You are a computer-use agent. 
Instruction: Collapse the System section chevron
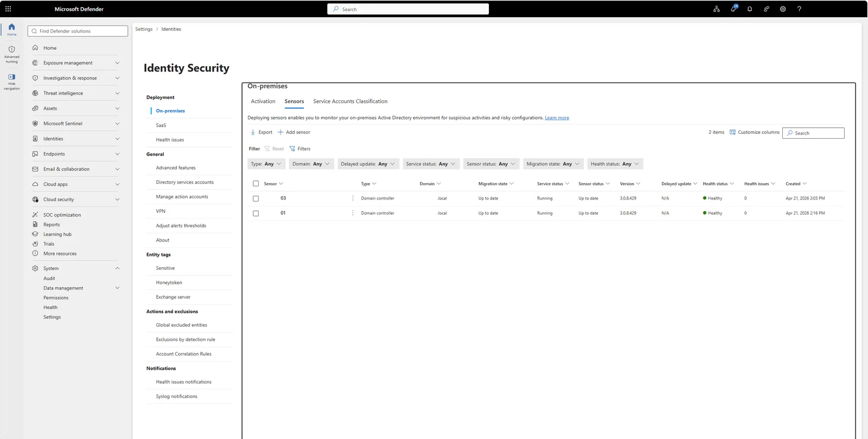click(x=117, y=268)
